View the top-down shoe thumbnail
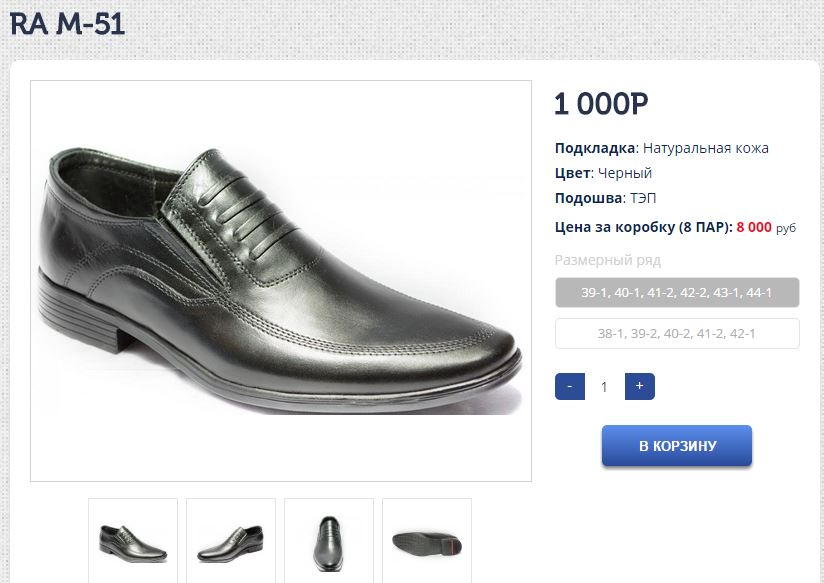This screenshot has height=583, width=824. tap(329, 540)
